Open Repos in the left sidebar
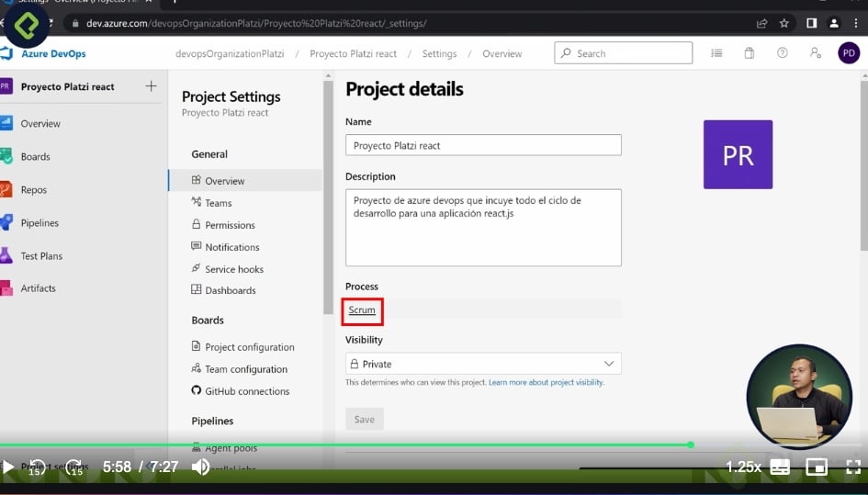Image resolution: width=868 pixels, height=495 pixels. [x=34, y=190]
